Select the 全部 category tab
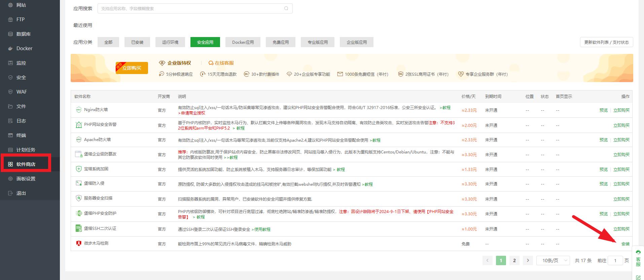644x280 pixels. tap(108, 42)
